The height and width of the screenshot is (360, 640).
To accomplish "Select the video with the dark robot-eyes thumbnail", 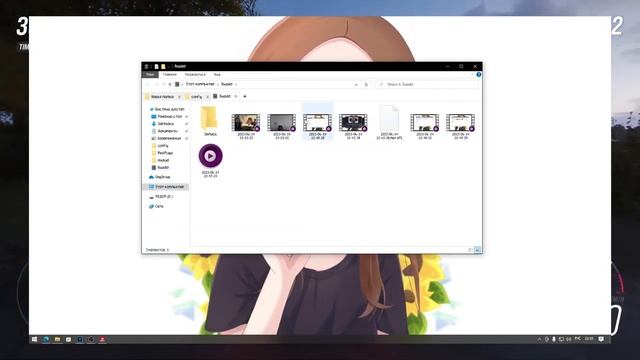I will (x=353, y=123).
